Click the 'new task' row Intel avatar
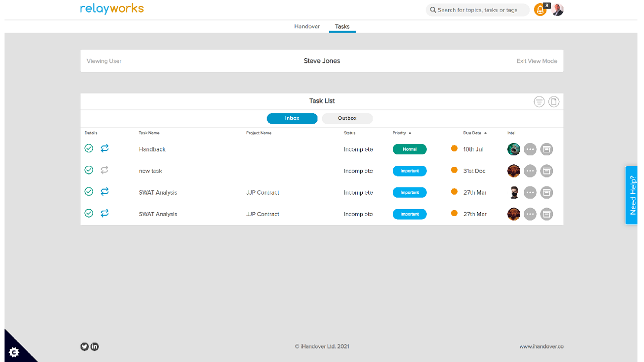The width and height of the screenshot is (644, 362). [514, 171]
